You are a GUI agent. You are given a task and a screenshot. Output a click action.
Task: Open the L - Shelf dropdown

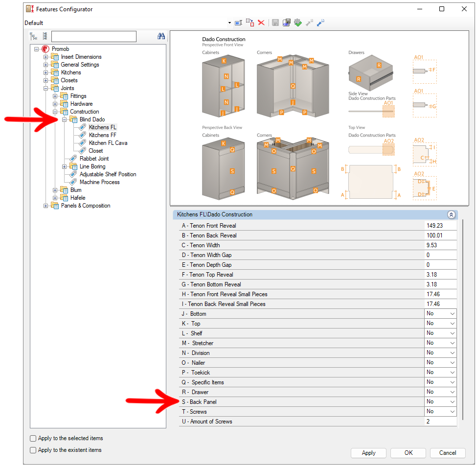[x=453, y=333]
